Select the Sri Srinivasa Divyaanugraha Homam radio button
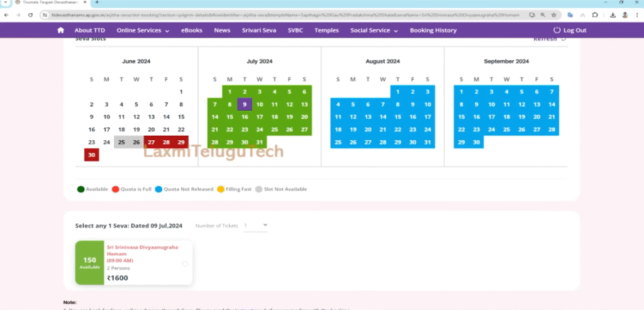Viewport: 644px width, 310px height. pos(185,264)
